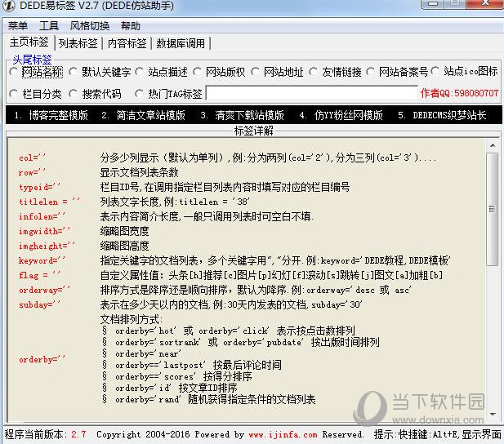
Task: Click the 作者QQ:598080707 text
Action: pyautogui.click(x=459, y=93)
